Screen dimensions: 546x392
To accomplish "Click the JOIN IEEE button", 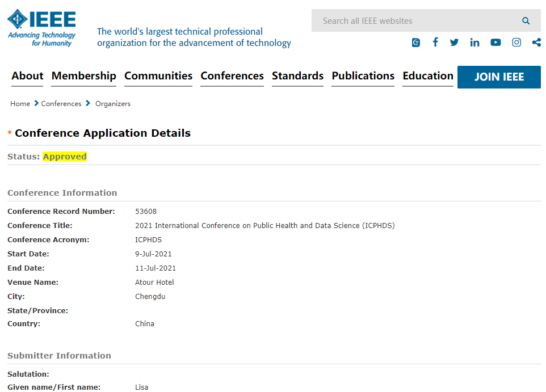I will click(499, 77).
